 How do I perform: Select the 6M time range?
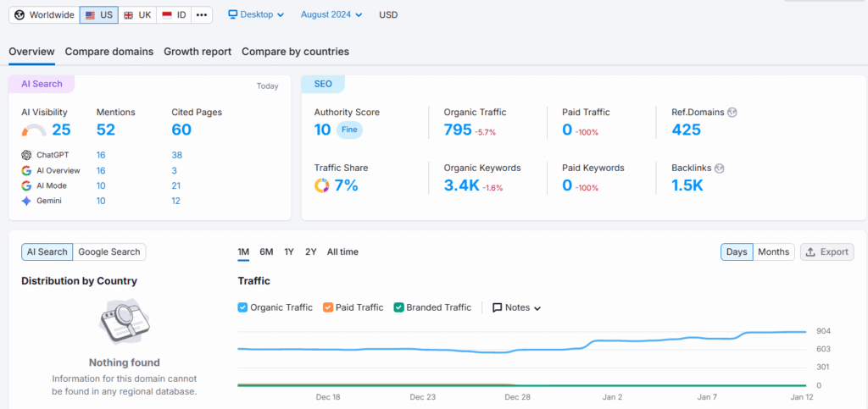(x=266, y=251)
